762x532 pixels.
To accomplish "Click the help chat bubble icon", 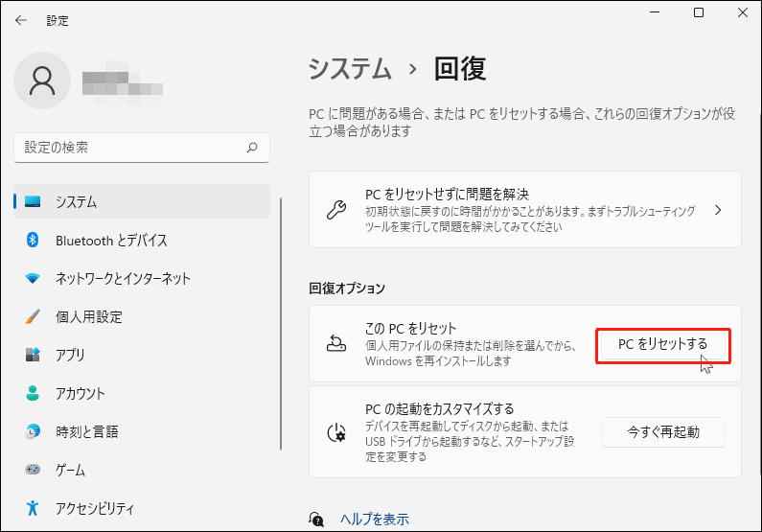I will point(316,519).
